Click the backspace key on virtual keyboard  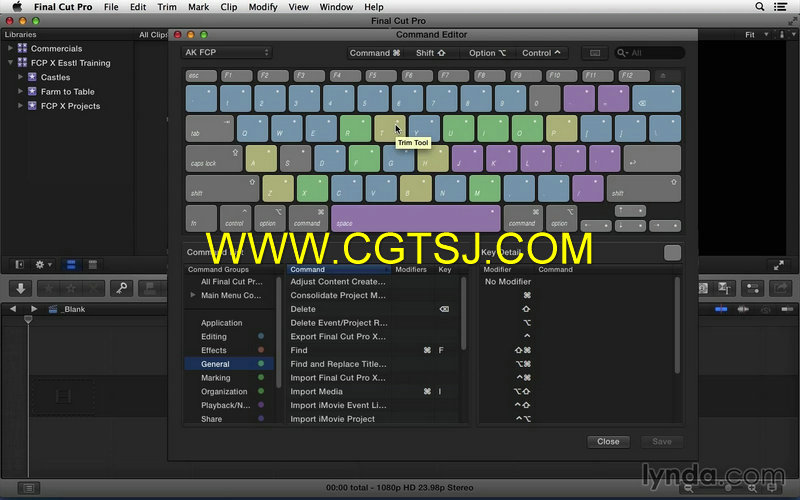[656, 98]
